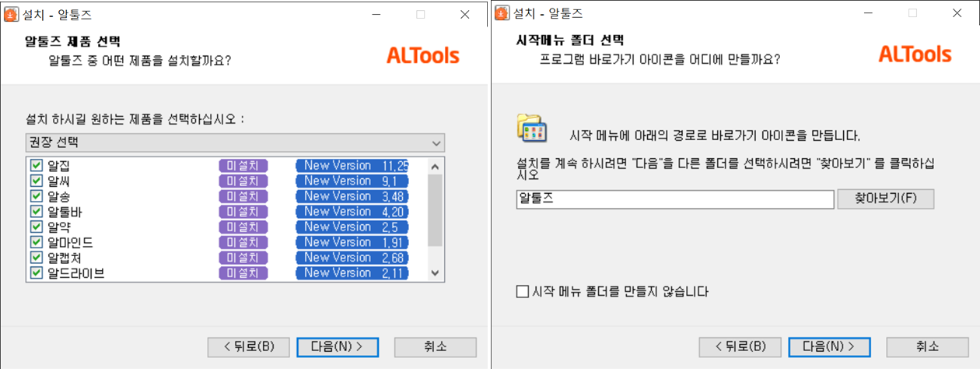980x369 pixels.
Task: Deselect the 알약 checkbox
Action: 36,227
